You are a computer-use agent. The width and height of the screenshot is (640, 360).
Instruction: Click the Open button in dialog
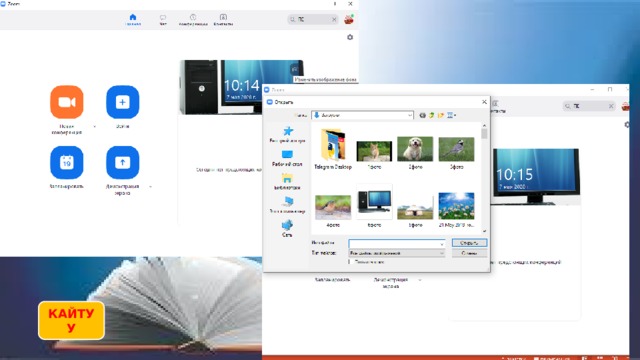(469, 243)
